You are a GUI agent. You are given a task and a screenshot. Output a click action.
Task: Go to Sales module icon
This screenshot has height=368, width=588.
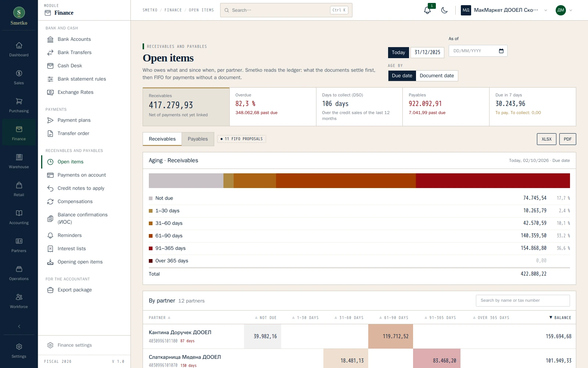19,73
